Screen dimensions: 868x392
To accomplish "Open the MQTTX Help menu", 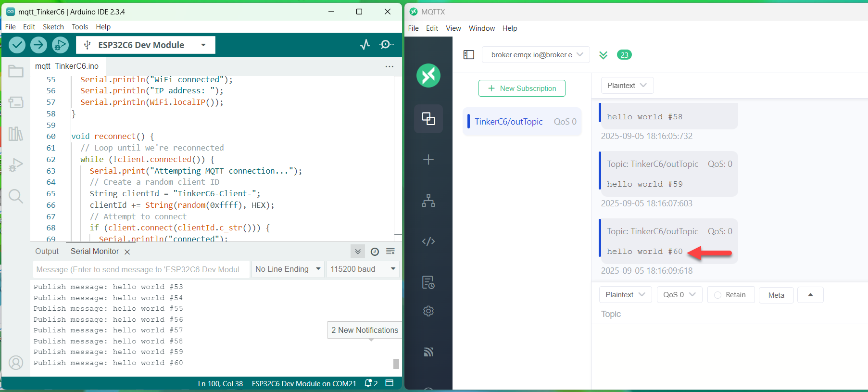I will [510, 28].
